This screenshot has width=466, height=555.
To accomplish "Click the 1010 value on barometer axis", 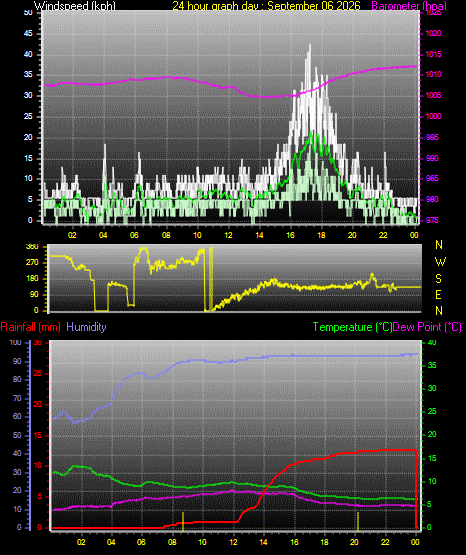I will click(x=433, y=75).
